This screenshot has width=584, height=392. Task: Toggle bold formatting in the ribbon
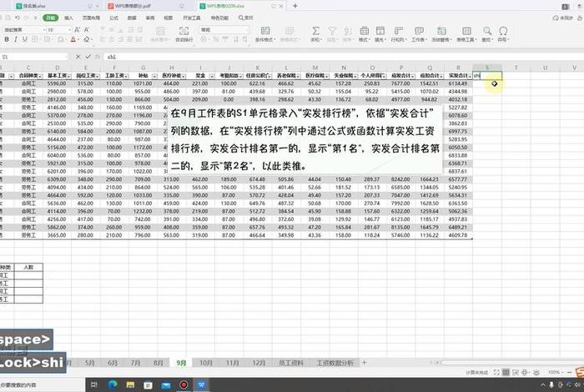8,38
